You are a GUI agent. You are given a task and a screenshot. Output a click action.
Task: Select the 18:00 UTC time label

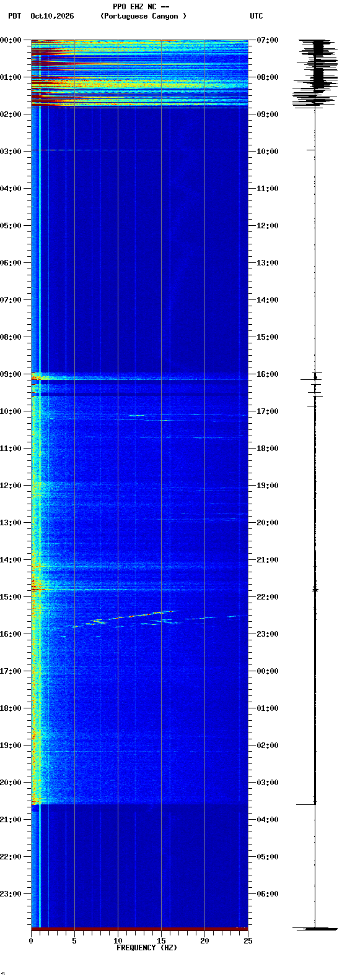point(268,449)
